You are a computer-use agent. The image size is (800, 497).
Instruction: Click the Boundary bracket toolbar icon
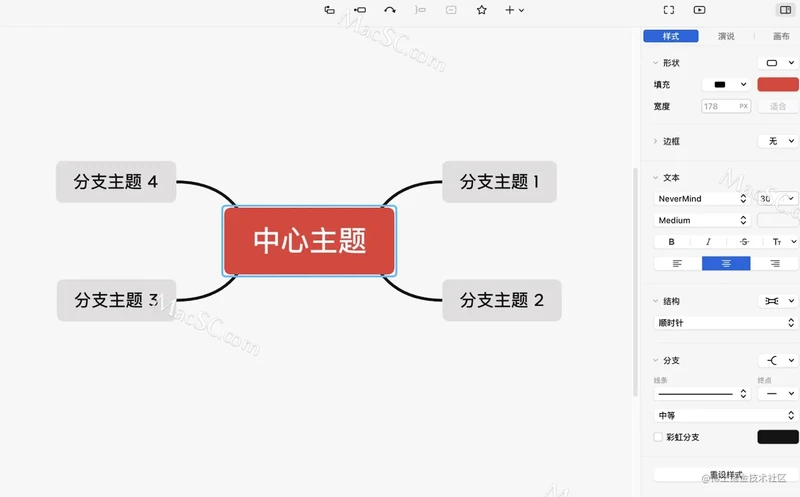(420, 10)
